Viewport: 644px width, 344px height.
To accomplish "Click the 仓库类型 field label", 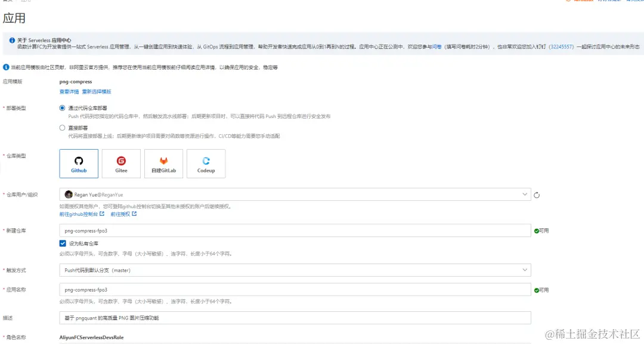I will coord(16,156).
